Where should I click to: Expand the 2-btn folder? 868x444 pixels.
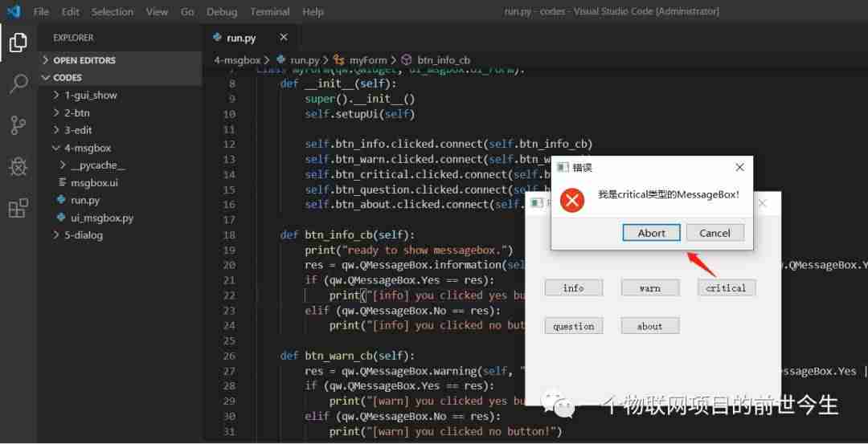click(120, 112)
